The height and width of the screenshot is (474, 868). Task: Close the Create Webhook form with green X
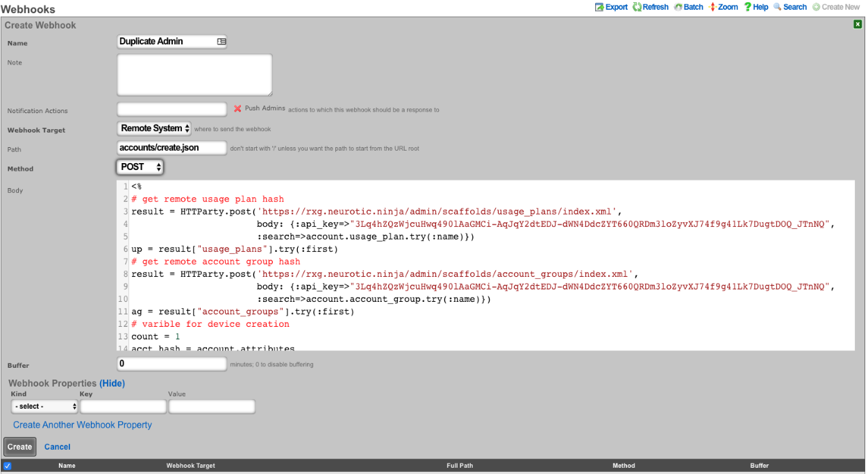coord(858,24)
